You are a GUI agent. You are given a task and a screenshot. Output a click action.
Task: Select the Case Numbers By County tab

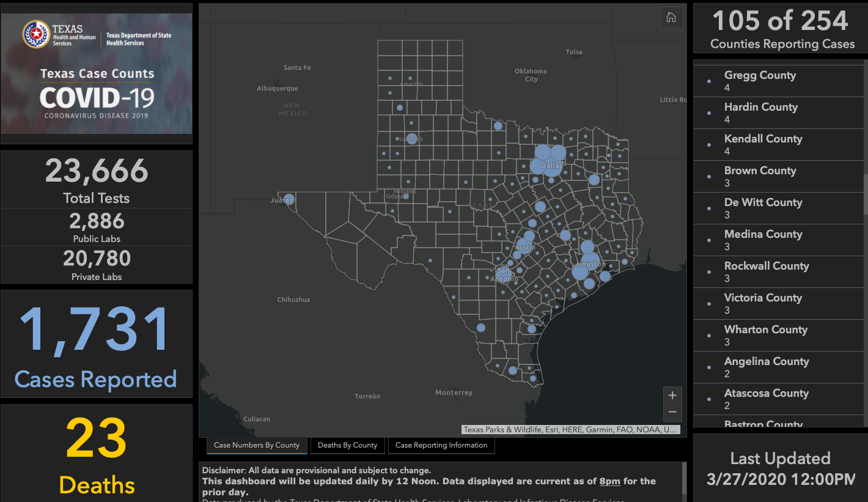click(x=257, y=445)
